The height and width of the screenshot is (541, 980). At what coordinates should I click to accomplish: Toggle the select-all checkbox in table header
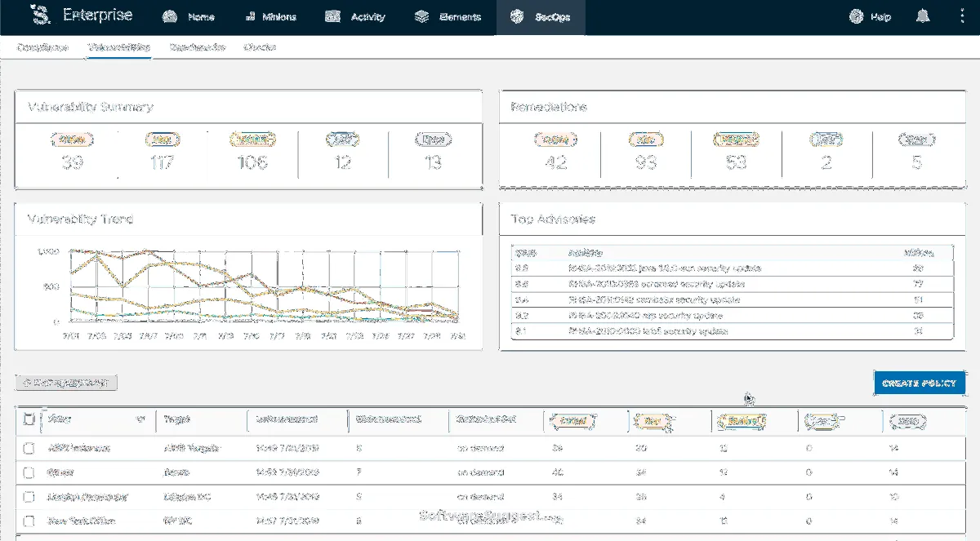click(x=29, y=419)
